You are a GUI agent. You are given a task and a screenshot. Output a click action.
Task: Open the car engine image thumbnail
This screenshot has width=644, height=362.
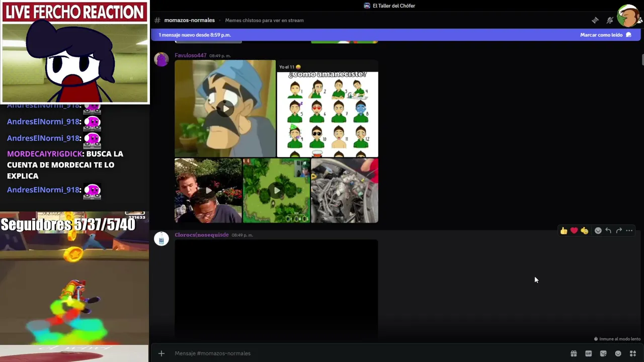pos(345,191)
